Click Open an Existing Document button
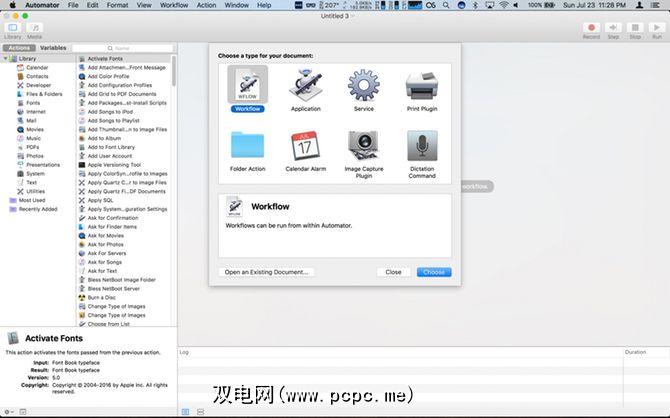This screenshot has height=418, width=670. point(266,272)
